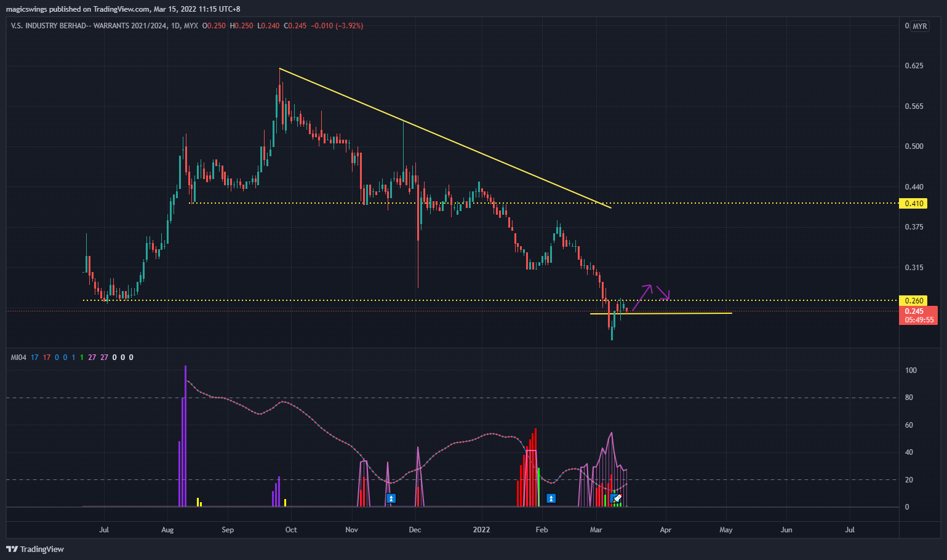The width and height of the screenshot is (947, 560).
Task: Click the magicswings published header text
Action: coord(123,9)
